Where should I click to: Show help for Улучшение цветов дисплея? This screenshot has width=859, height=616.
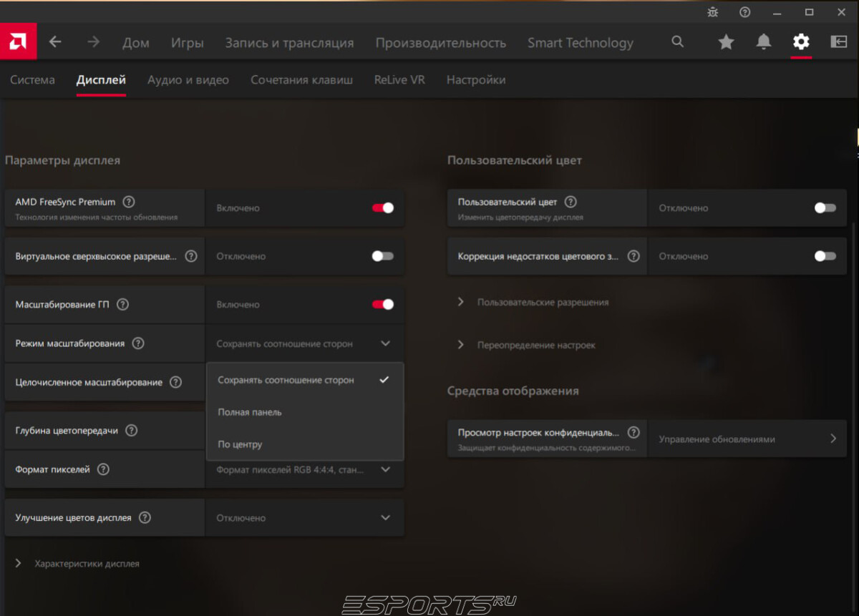pyautogui.click(x=145, y=517)
